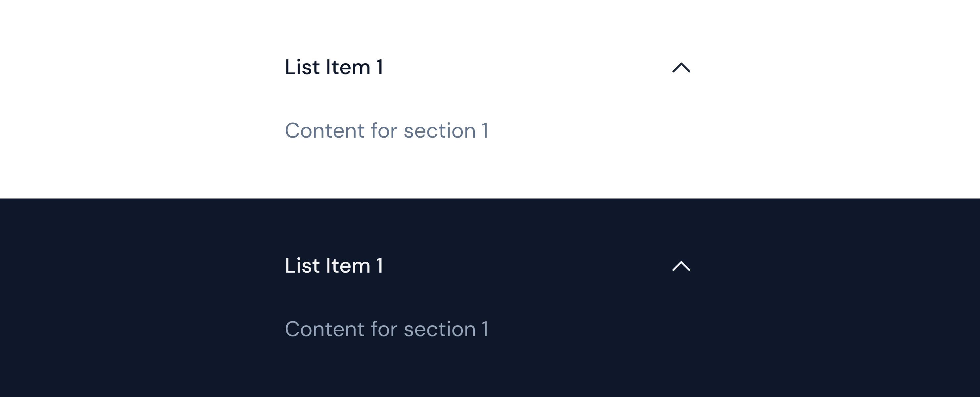Select the "List Item 1" heading in light section
980x397 pixels.
[334, 67]
